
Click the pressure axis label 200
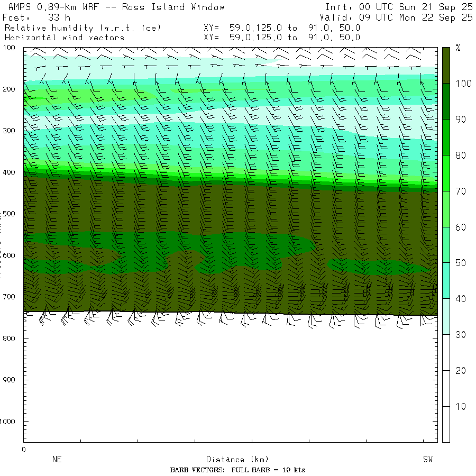pos(9,89)
